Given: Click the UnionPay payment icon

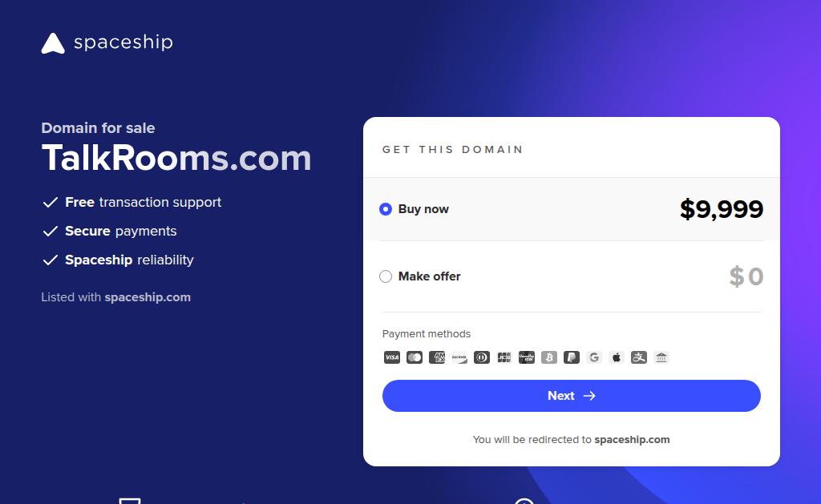Looking at the screenshot, I should [x=526, y=357].
